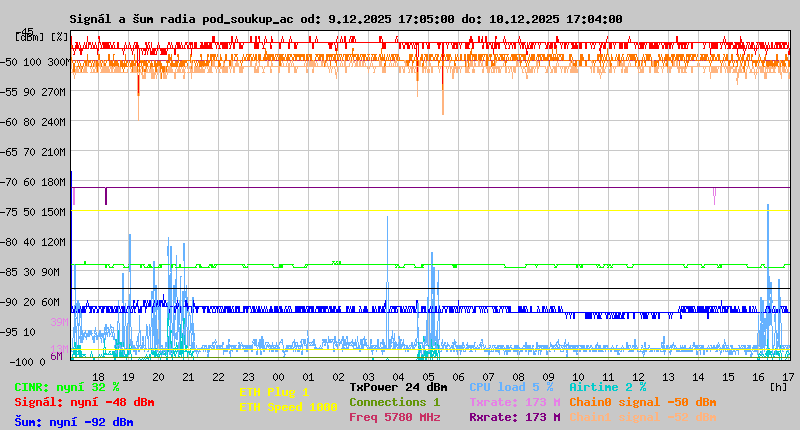Viewport: 800px width, 430px height.
Task: Click the '[dBm] [%]' axis units label
Action: (42, 37)
